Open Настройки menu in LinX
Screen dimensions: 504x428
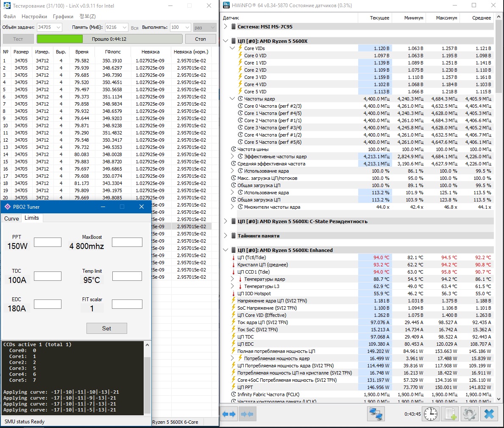34,17
